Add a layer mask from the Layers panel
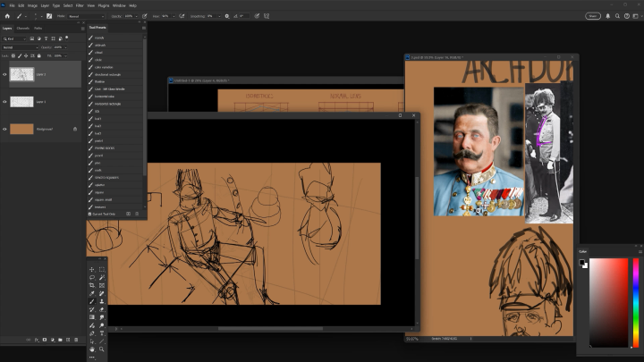 (x=45, y=340)
